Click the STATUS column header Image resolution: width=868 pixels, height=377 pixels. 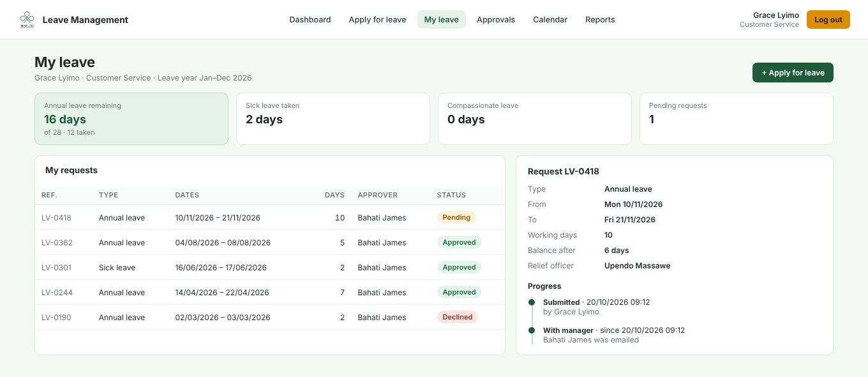pos(451,195)
